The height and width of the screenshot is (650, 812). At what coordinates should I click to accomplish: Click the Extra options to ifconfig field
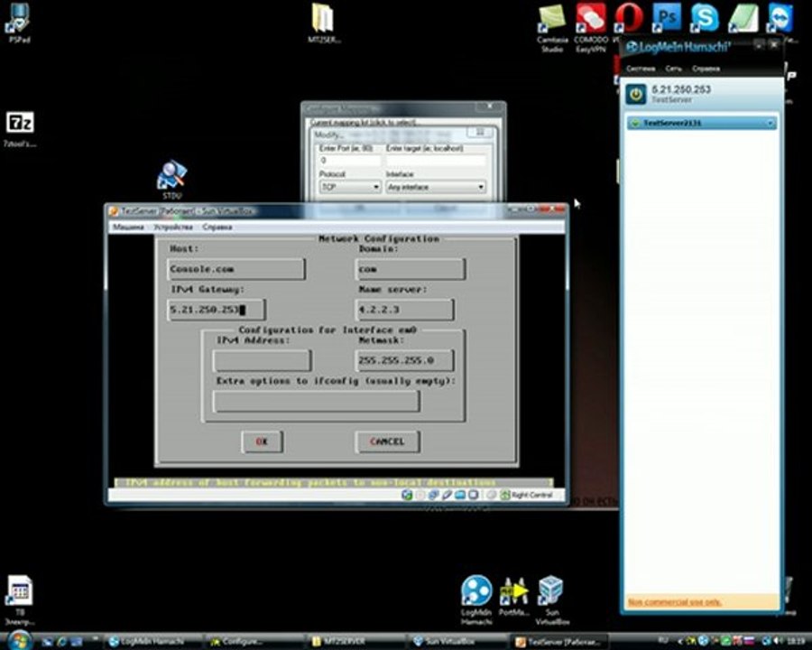(317, 401)
